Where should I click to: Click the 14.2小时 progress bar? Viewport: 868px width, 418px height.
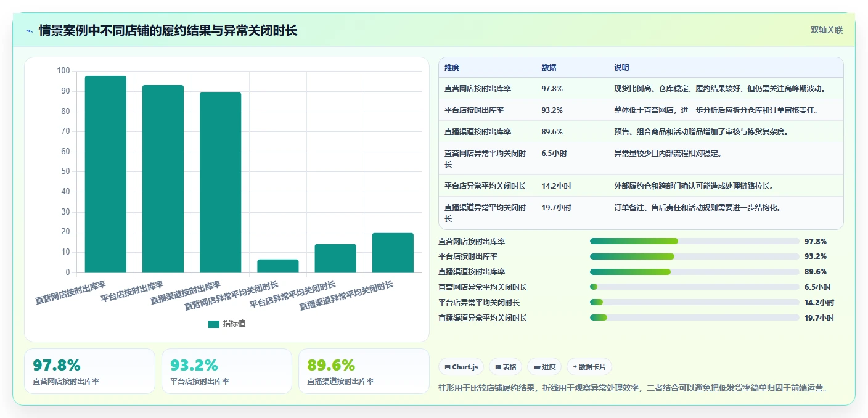pyautogui.click(x=695, y=302)
